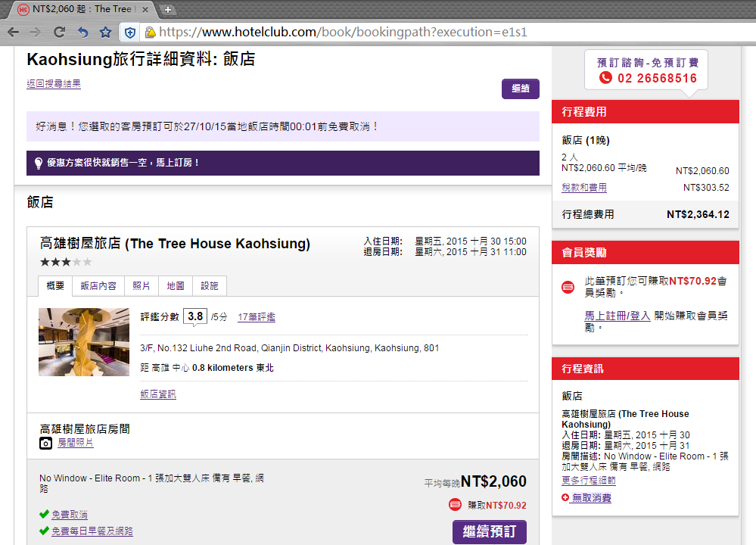Click 0.8 kilometers distance text

[222, 368]
